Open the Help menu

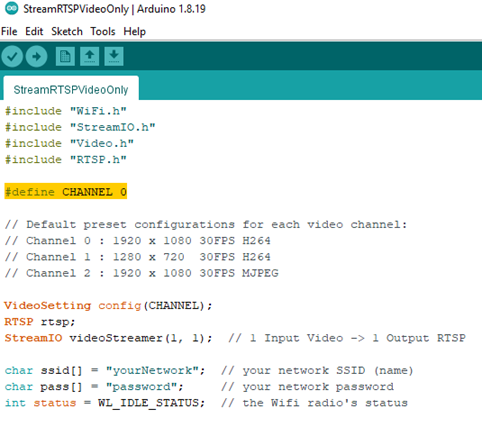coord(135,31)
